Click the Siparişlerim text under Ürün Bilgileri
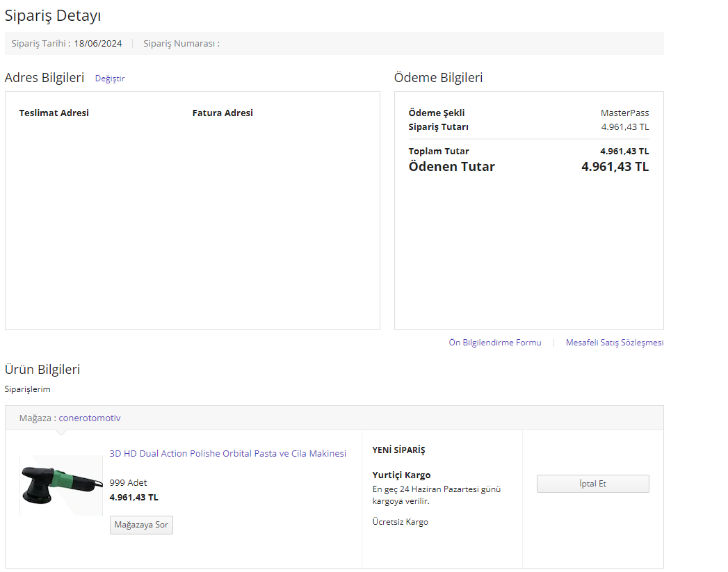The image size is (728, 572). pyautogui.click(x=27, y=389)
